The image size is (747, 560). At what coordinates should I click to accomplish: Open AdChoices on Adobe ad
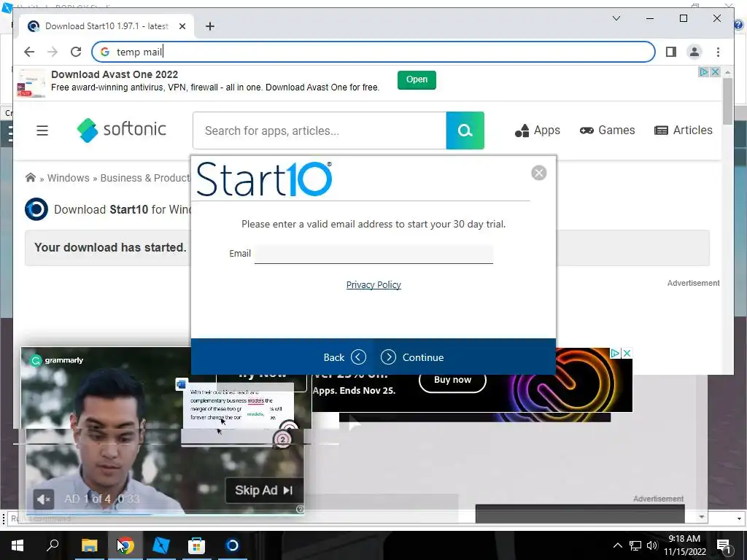(x=615, y=354)
